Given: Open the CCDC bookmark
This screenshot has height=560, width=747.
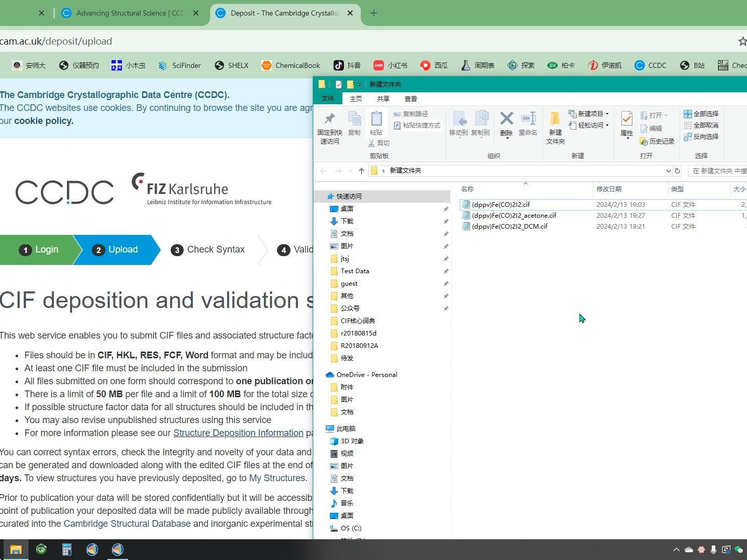Looking at the screenshot, I should [x=651, y=65].
